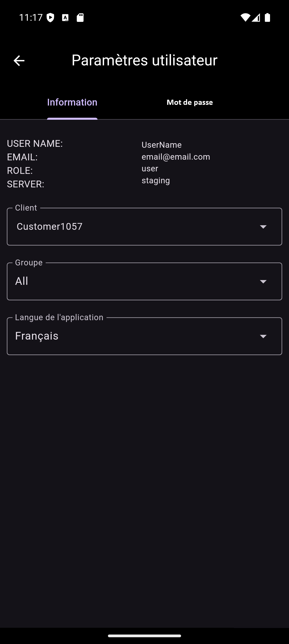Tap the Wi-Fi status icon
The width and height of the screenshot is (289, 644).
point(245,18)
